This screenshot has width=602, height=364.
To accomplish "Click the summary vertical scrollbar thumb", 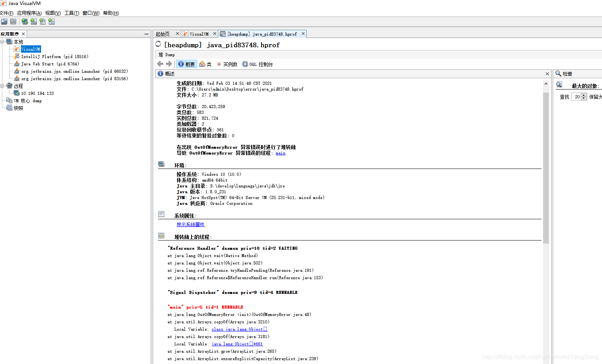I will pyautogui.click(x=546, y=168).
